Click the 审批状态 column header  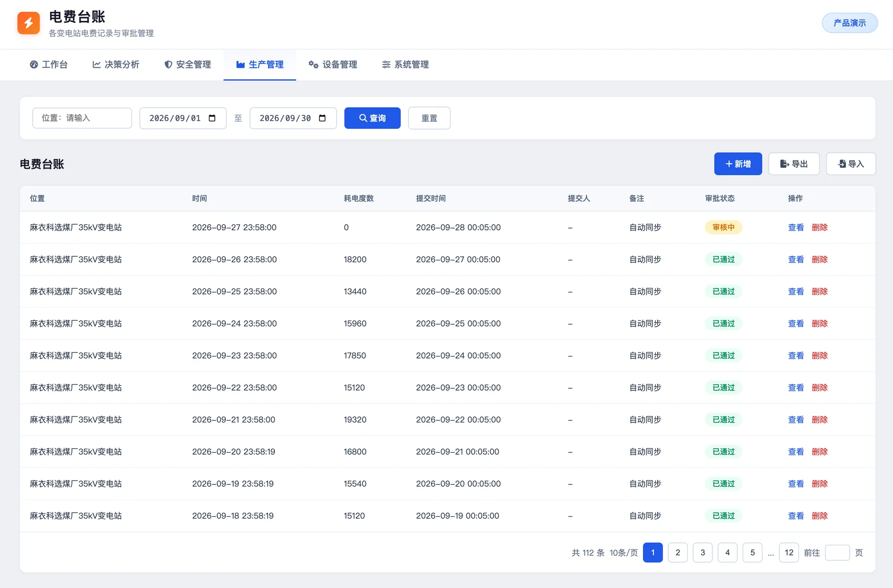[720, 198]
